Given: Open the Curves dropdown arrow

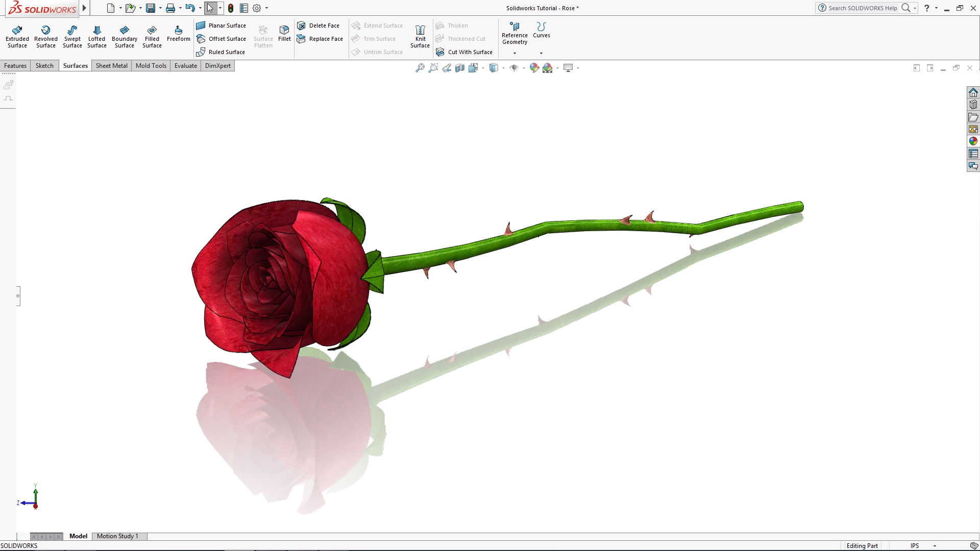Looking at the screenshot, I should (x=541, y=53).
